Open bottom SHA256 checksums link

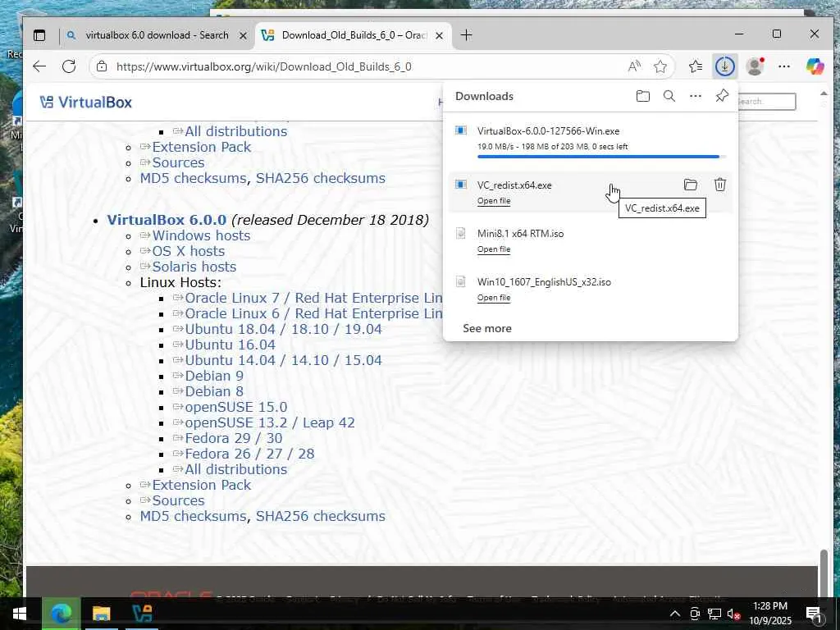click(321, 516)
